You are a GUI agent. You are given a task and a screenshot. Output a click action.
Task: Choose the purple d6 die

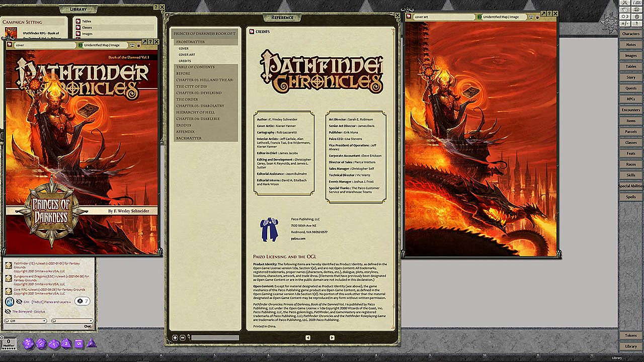click(x=79, y=344)
